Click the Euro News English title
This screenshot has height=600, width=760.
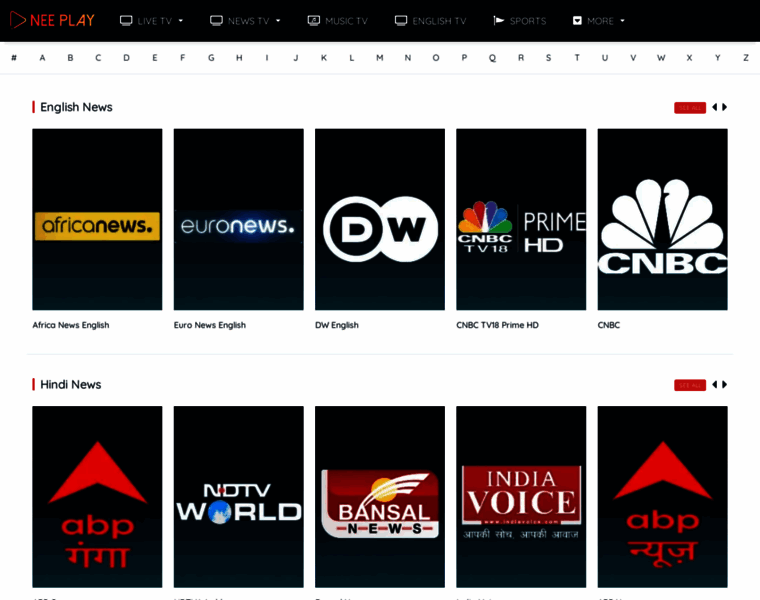tap(210, 325)
